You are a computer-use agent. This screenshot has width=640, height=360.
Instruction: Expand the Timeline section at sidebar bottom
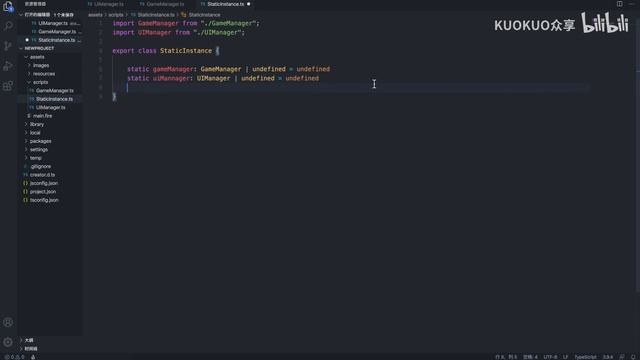[x=49, y=349]
